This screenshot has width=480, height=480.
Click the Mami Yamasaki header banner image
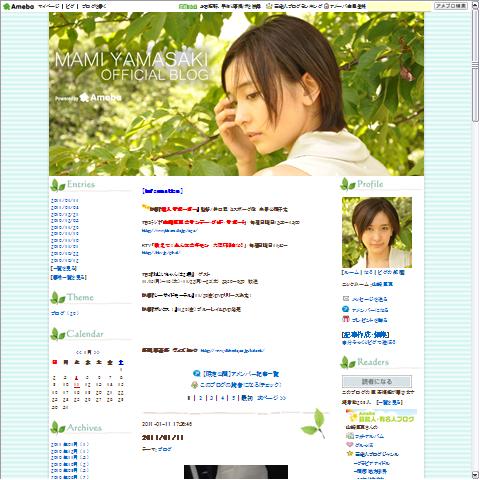[236, 94]
